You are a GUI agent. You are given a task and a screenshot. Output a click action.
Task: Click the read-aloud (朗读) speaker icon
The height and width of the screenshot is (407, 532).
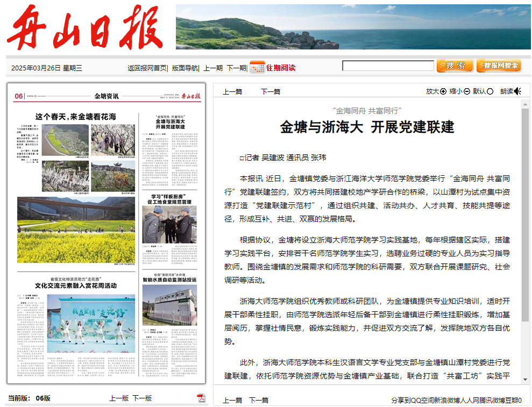[x=517, y=91]
